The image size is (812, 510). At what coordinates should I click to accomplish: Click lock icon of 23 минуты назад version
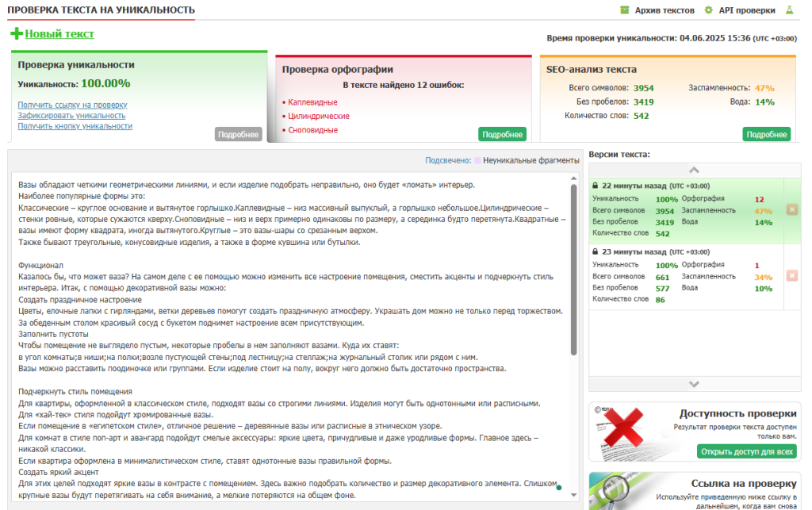point(595,251)
